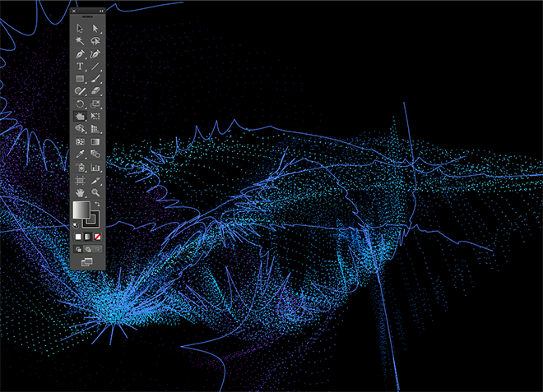
Task: Select the Type tool
Action: (x=80, y=66)
